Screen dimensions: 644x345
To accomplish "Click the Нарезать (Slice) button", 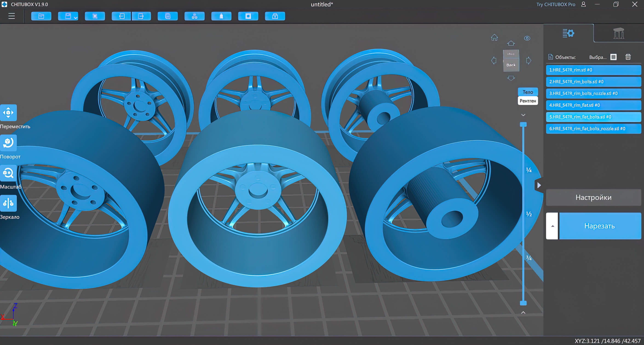I will pos(600,226).
